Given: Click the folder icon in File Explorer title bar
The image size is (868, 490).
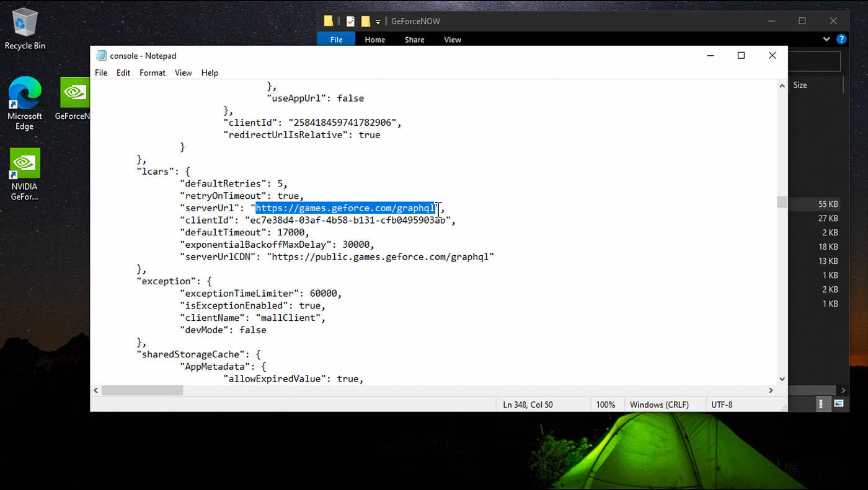Looking at the screenshot, I should point(329,21).
